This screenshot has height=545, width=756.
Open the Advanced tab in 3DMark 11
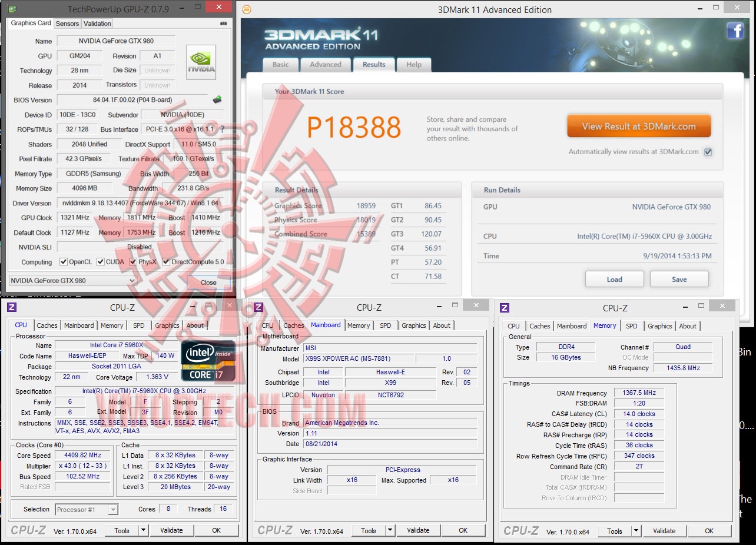click(x=326, y=65)
